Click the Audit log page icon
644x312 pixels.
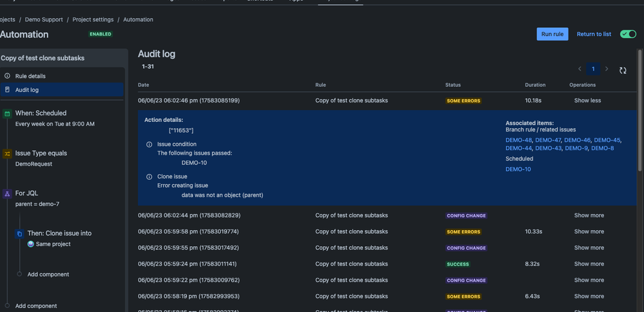coord(7,90)
